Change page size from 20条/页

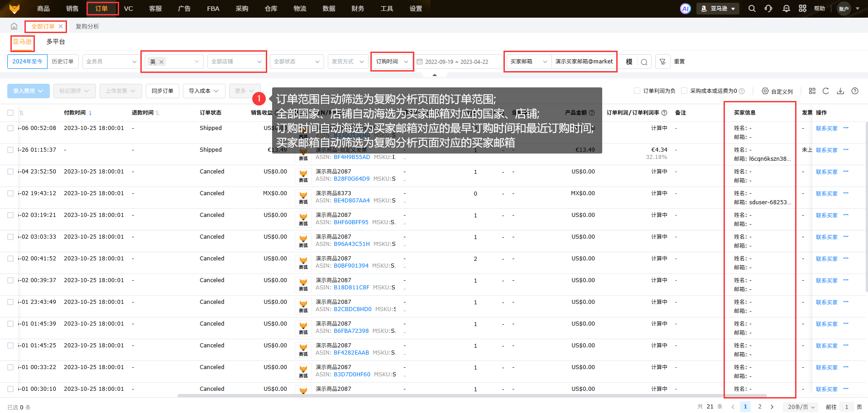[801, 407]
